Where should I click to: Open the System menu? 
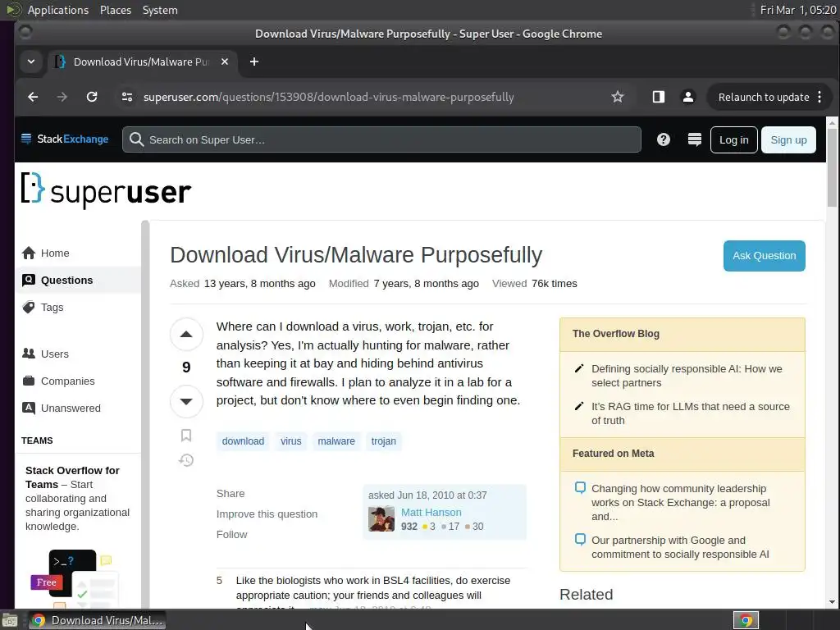click(x=160, y=10)
